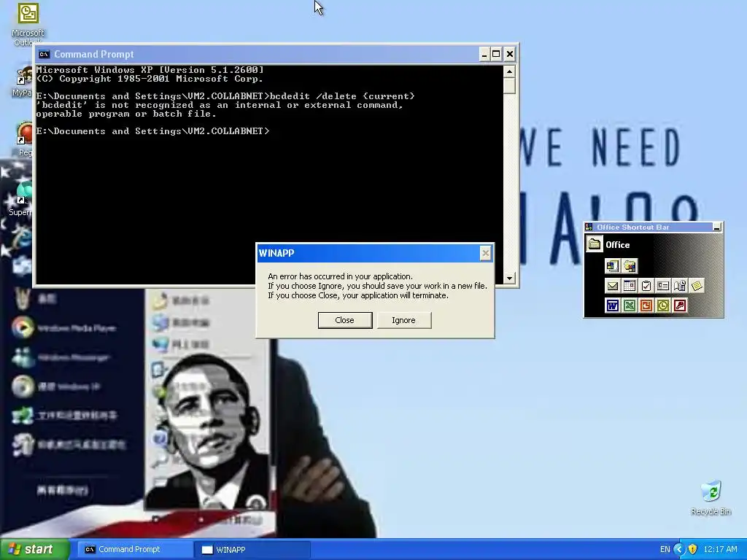Screen dimensions: 747x560
Task: Open the Windows start menu
Action: click(x=34, y=550)
